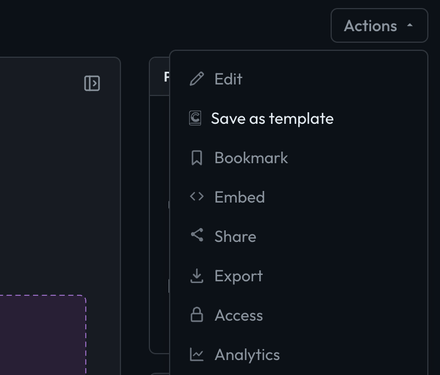Choose Export from the Actions menu
Image resolution: width=440 pixels, height=375 pixels.
[299, 276]
